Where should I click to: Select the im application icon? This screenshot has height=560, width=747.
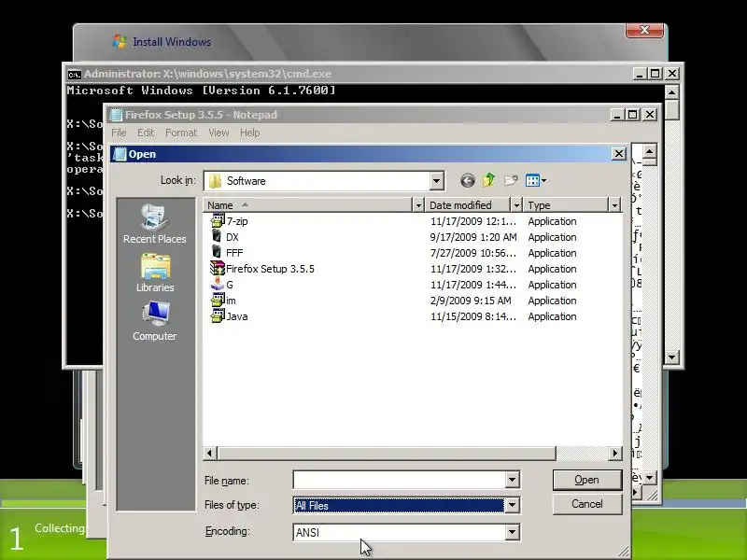tap(218, 300)
